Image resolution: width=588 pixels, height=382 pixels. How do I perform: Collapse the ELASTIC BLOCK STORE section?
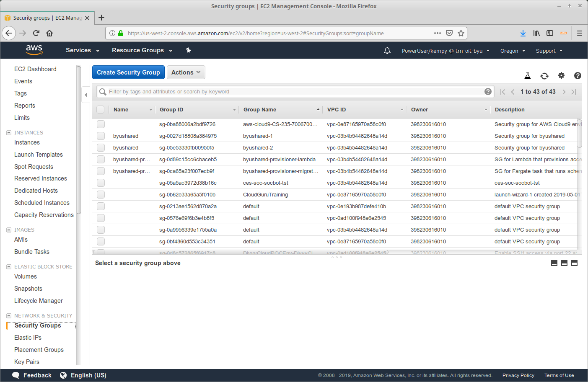point(9,267)
